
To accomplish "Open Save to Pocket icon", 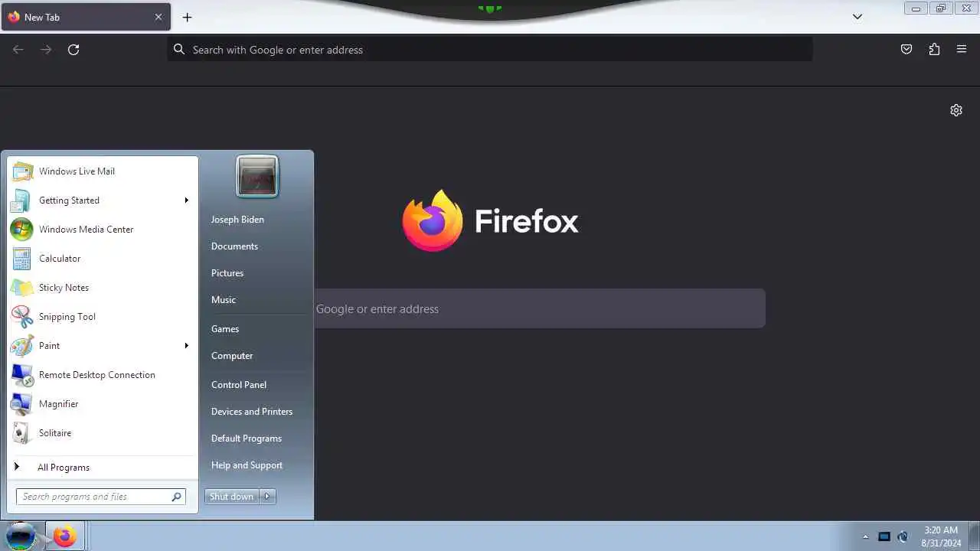I will pyautogui.click(x=906, y=50).
